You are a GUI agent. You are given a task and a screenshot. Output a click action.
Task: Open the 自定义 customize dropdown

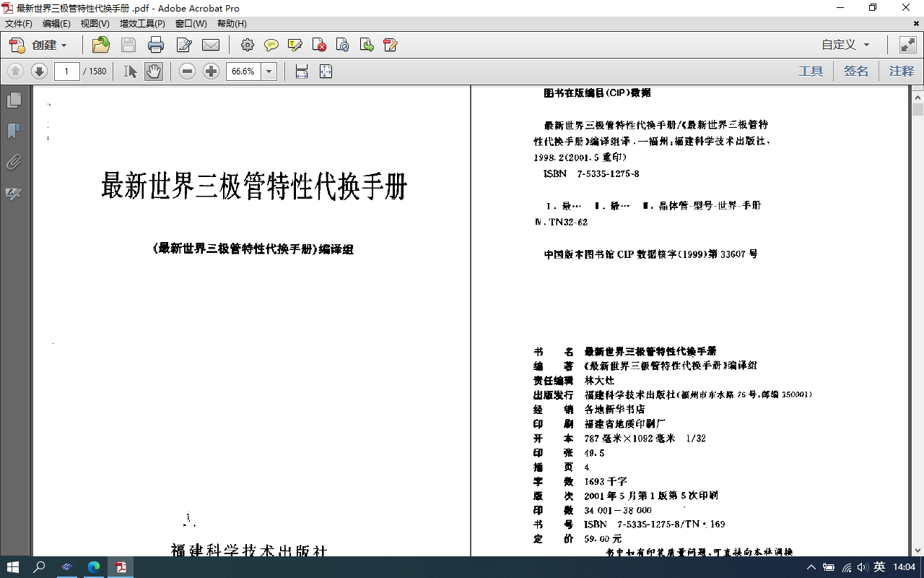click(845, 45)
